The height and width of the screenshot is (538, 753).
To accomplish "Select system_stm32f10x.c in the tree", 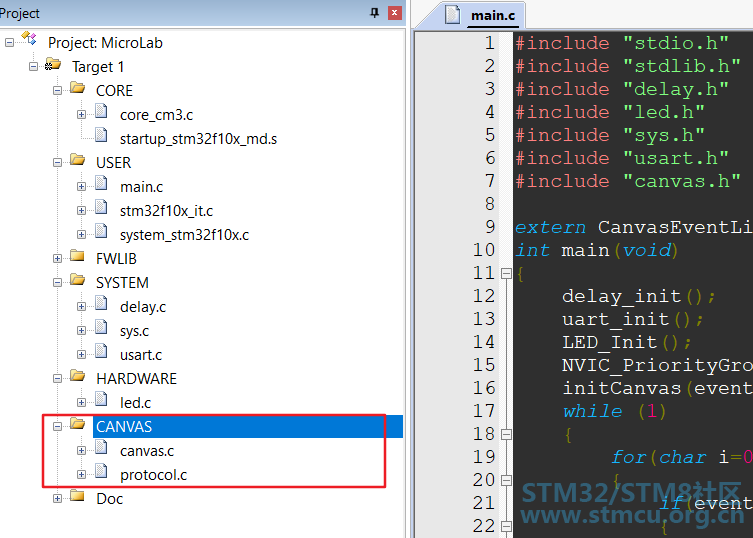I will [x=184, y=235].
